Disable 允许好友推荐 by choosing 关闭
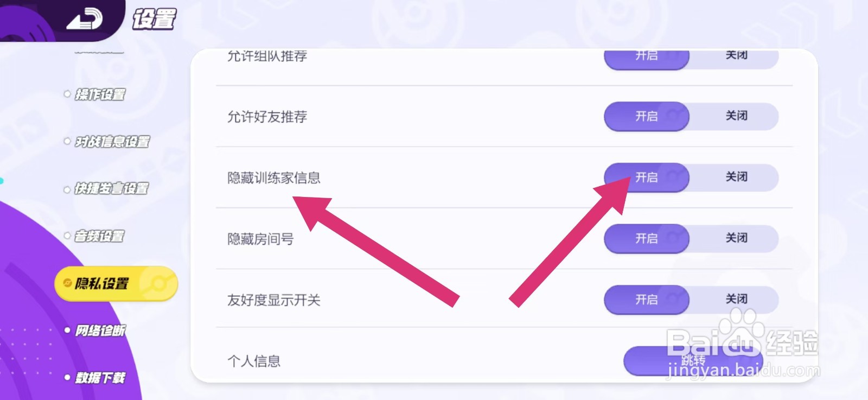This screenshot has width=868, height=400. [736, 116]
